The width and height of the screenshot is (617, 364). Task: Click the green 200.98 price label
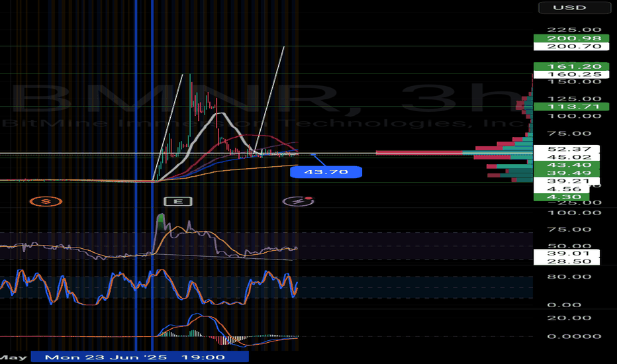(x=571, y=38)
